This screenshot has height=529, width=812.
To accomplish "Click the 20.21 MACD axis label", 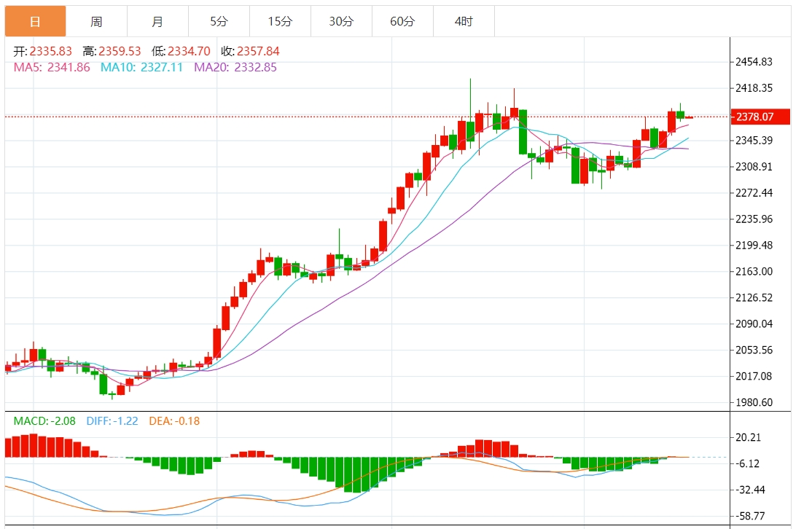I will [x=749, y=437].
